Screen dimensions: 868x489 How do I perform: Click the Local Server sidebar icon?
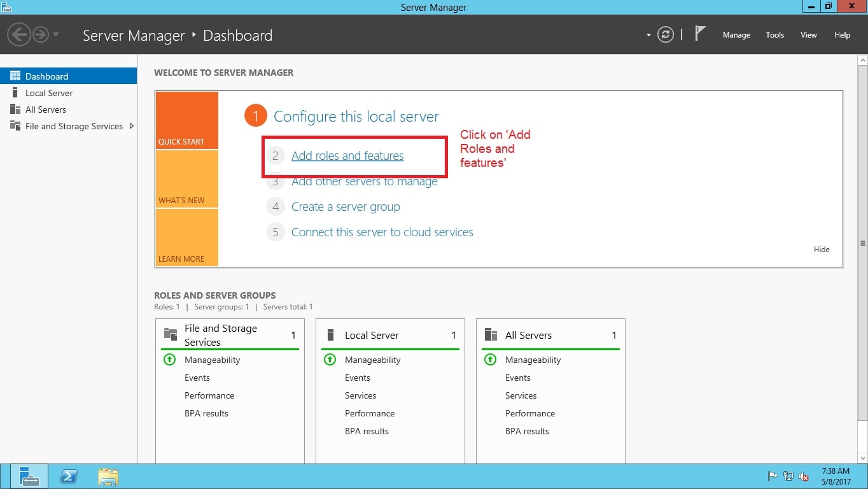coord(15,93)
